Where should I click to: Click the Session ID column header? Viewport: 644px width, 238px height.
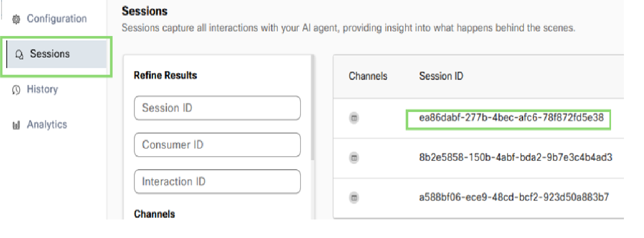coord(441,76)
